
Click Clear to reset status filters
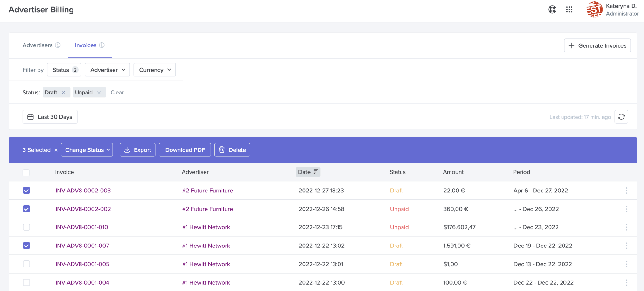click(117, 93)
